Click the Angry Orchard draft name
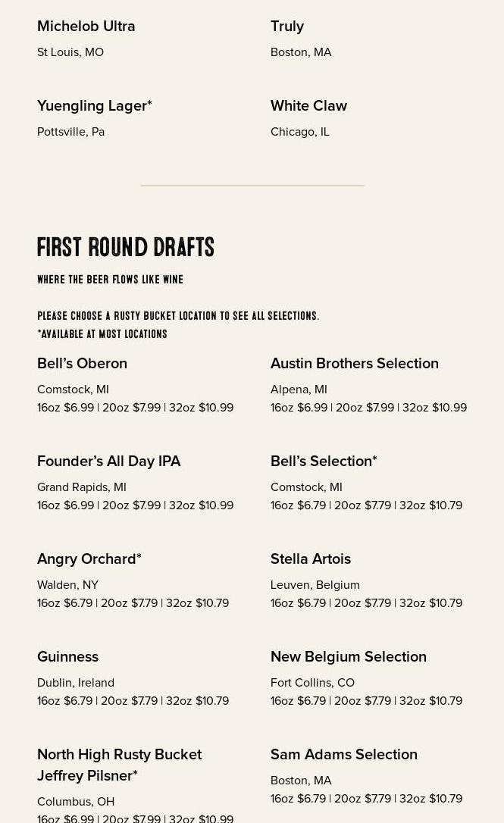This screenshot has width=504, height=823. click(x=89, y=559)
